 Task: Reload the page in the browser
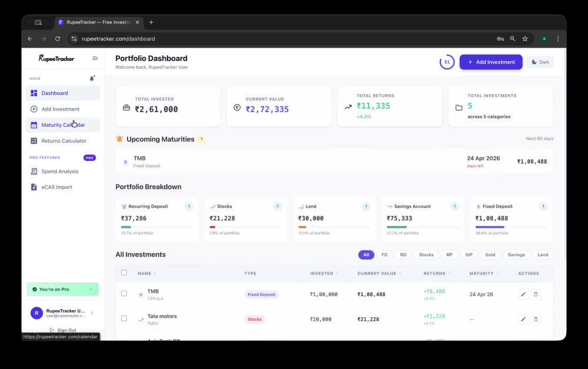coord(58,39)
